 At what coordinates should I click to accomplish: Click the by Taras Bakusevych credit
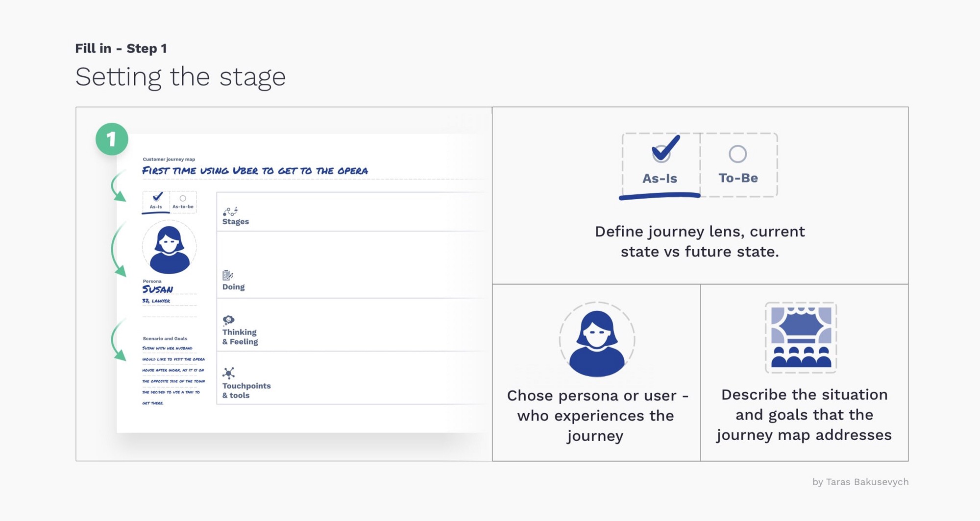tap(860, 482)
